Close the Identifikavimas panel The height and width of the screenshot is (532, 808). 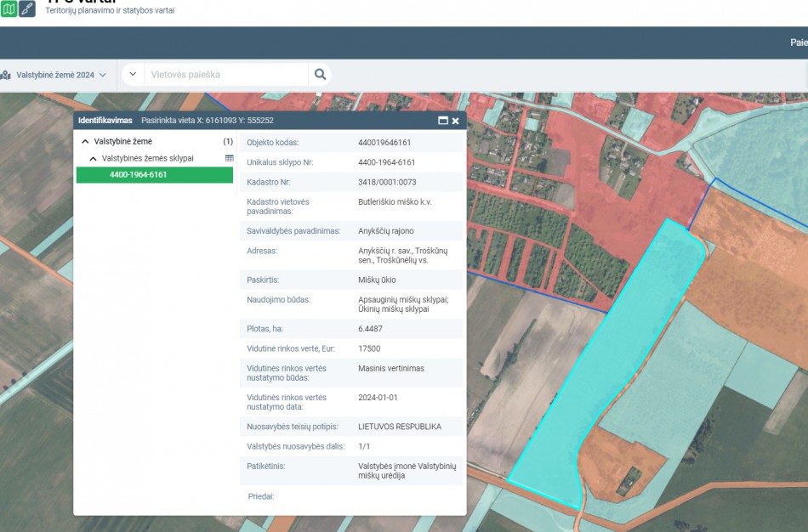tap(456, 121)
